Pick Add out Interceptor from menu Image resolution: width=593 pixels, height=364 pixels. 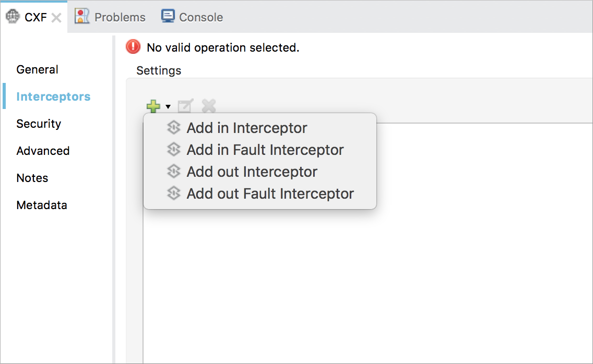point(252,172)
